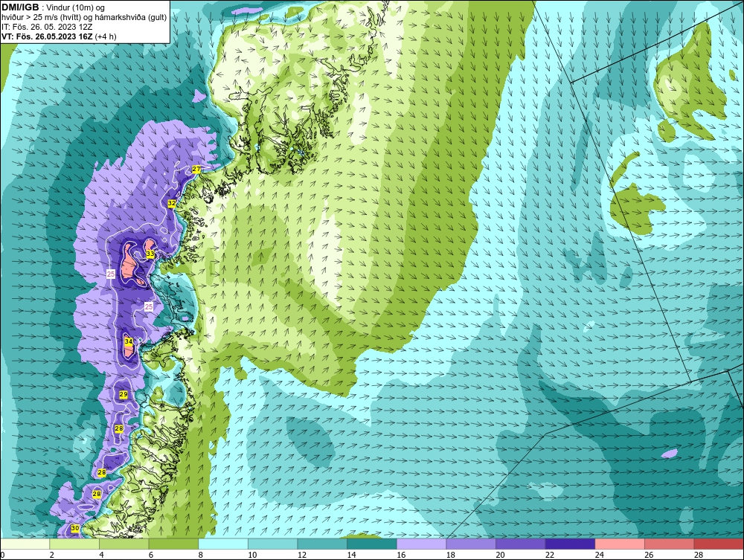The width and height of the screenshot is (744, 560).
Task: Click the valid time 'VT: Fös. 26.05.2023 16Z (+4 h)'
Action: tap(59, 36)
